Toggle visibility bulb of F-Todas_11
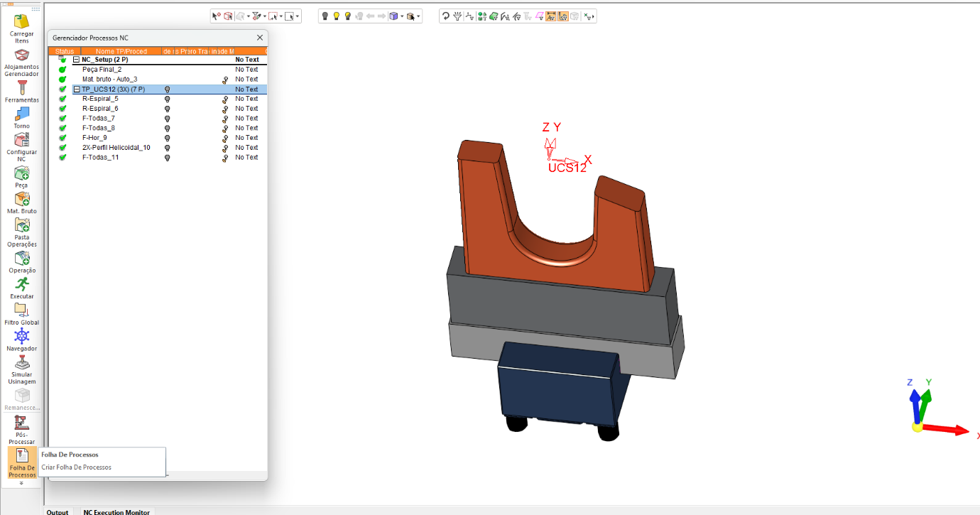The image size is (980, 515). point(167,158)
